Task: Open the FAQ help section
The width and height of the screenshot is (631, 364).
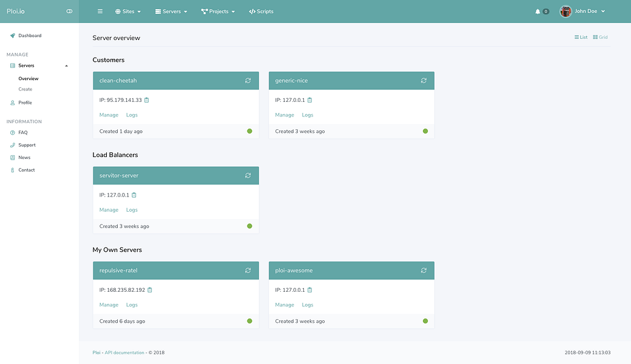Action: point(23,132)
